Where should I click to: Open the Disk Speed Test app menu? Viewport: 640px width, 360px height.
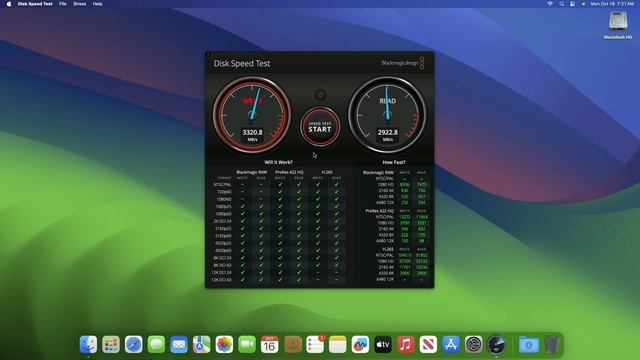tap(35, 4)
